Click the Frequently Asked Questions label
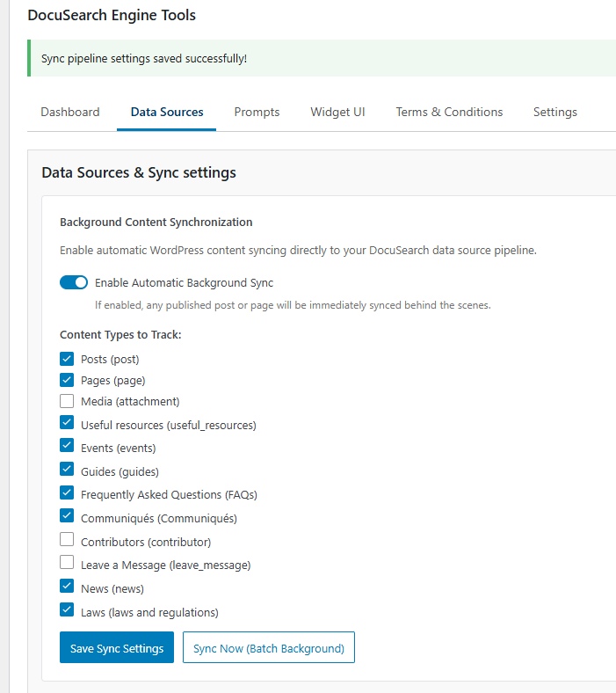This screenshot has width=616, height=693. pyautogui.click(x=169, y=495)
